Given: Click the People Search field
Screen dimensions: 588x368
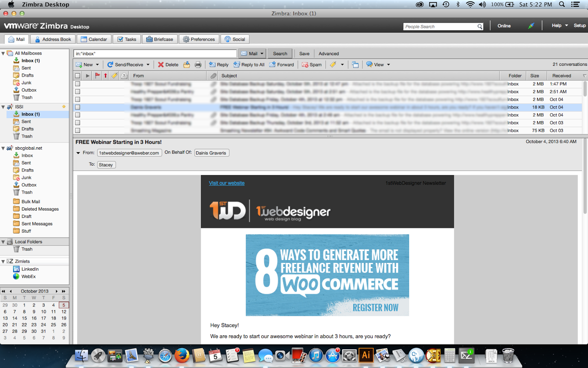Looking at the screenshot, I should 440,26.
